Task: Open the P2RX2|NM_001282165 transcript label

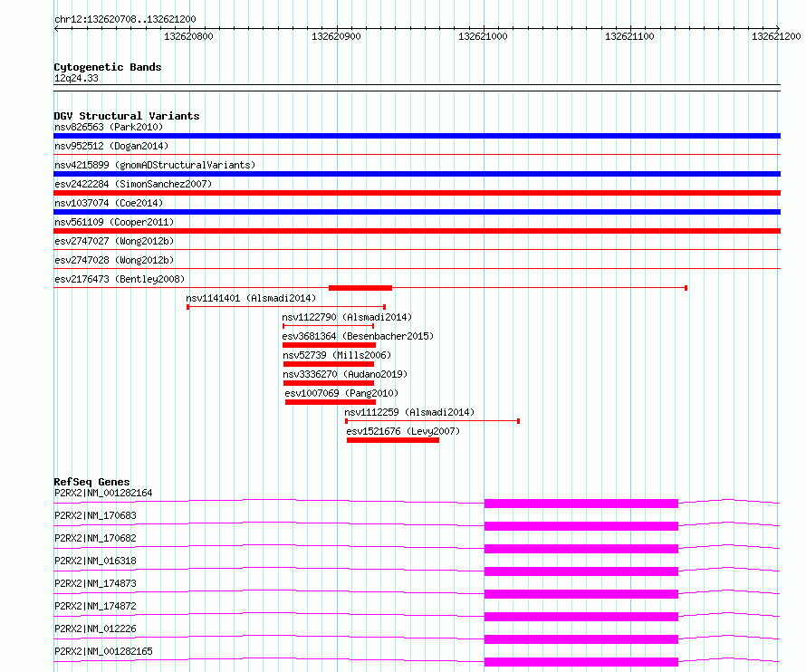Action: tap(103, 651)
